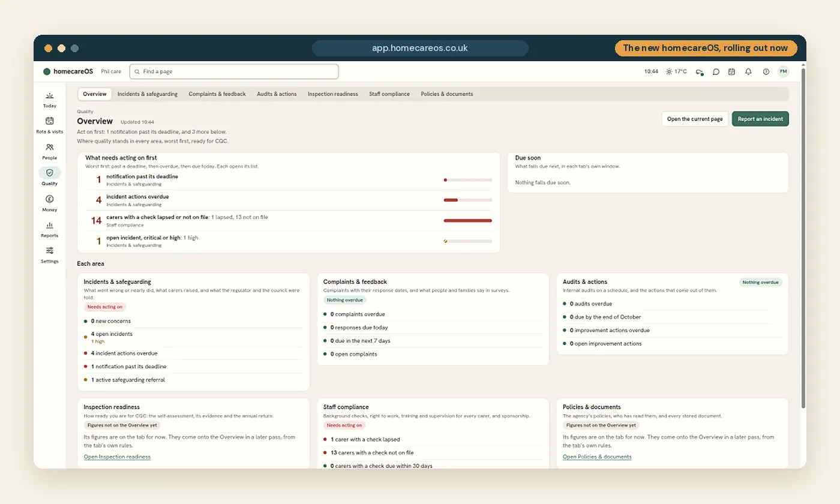This screenshot has width=840, height=504.
Task: Open the Staff compliance tab
Action: pos(389,94)
